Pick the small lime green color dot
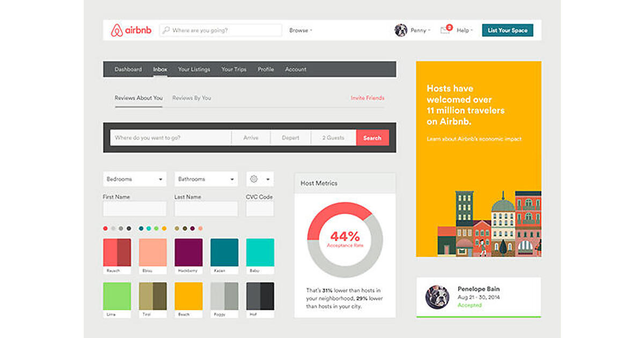 pyautogui.click(x=156, y=229)
